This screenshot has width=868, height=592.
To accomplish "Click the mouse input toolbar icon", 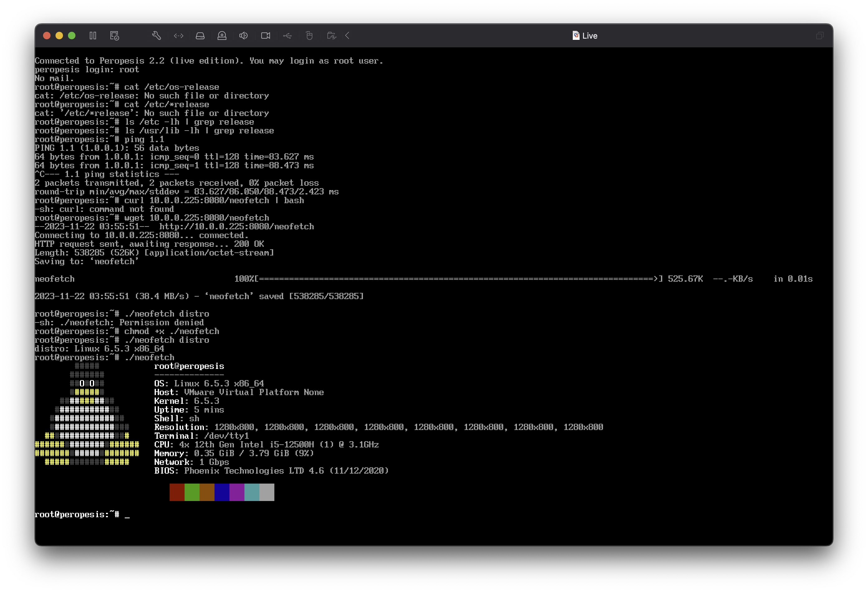I will pyautogui.click(x=309, y=36).
